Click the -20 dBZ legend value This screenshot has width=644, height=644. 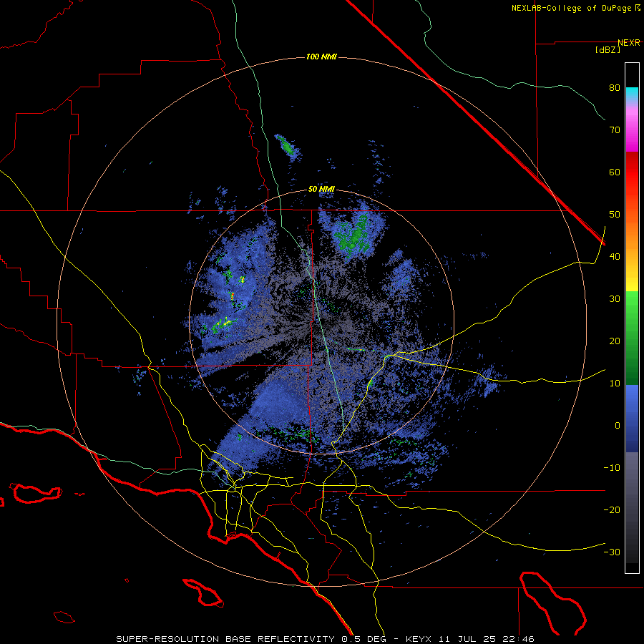612,510
